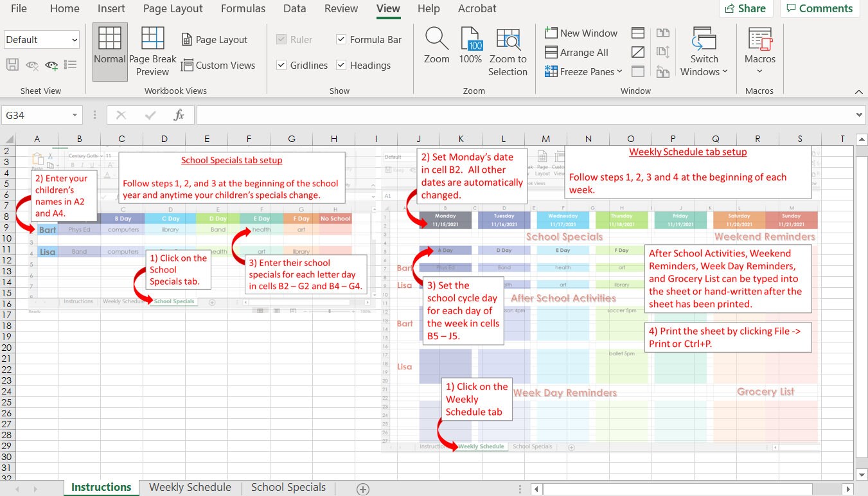
Task: Switch to Page Break Preview view
Action: point(152,51)
